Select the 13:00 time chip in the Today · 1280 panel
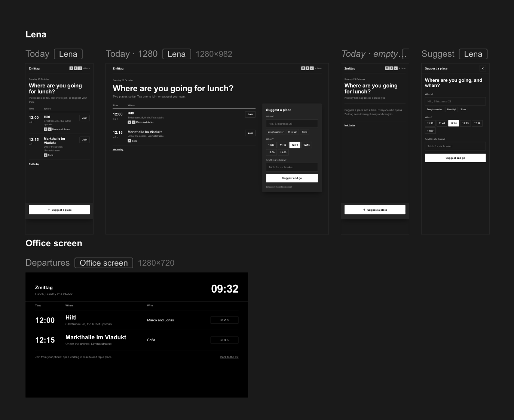This screenshot has height=420, width=514. click(283, 152)
